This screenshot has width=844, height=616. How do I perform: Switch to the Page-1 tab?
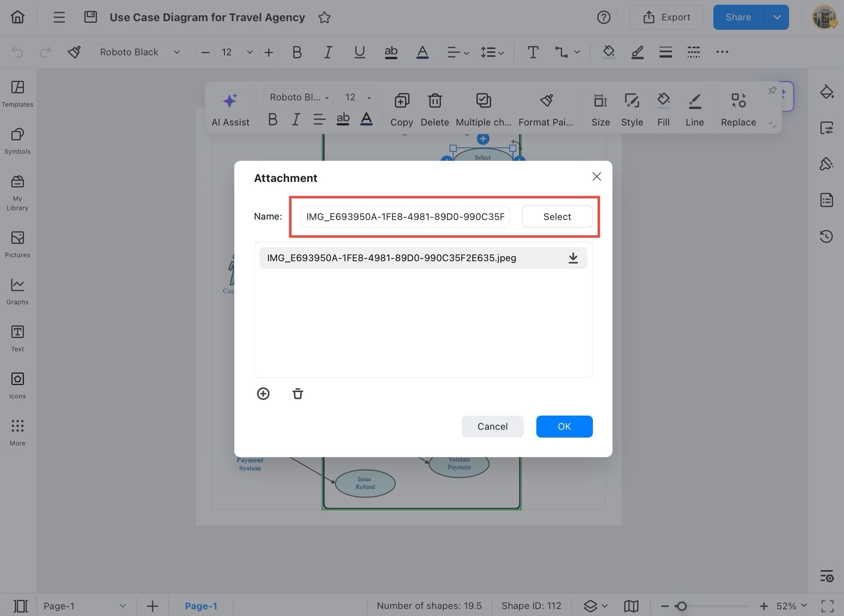(x=201, y=606)
